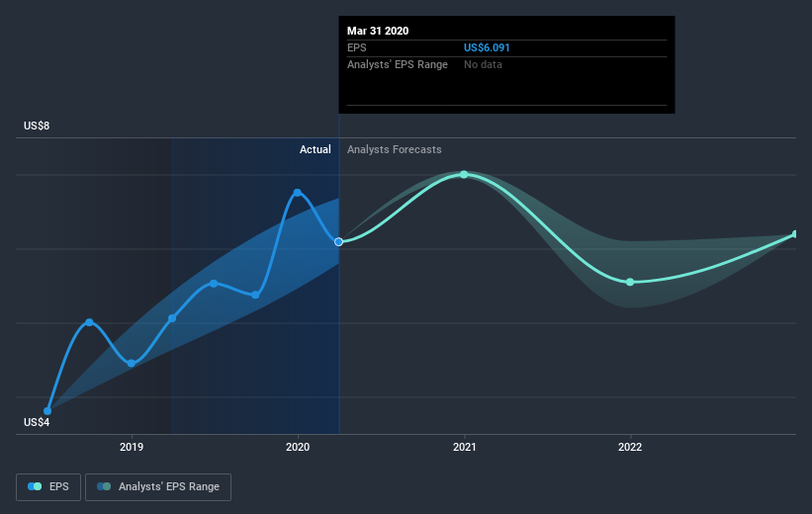Click the US$4 y-axis label
Viewport: 812px width, 514px height.
pos(37,422)
